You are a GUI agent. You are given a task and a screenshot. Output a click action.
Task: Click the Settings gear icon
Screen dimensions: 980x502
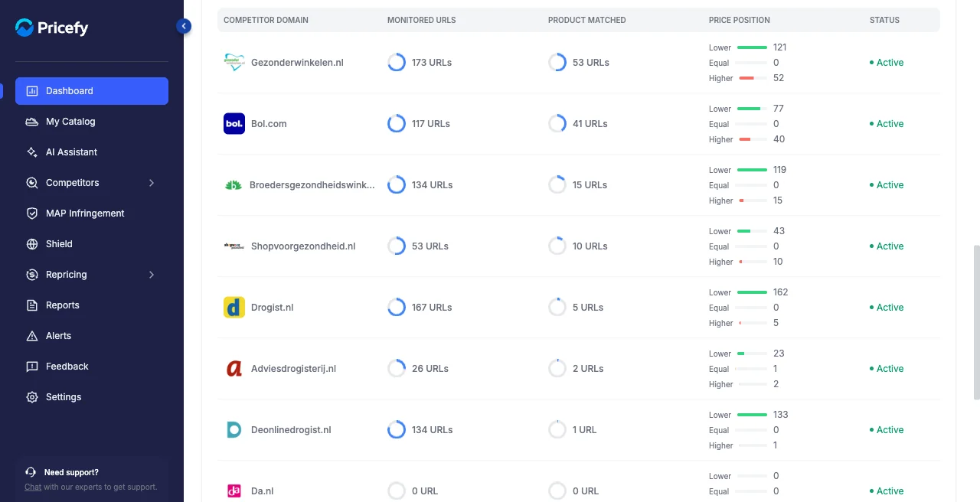click(x=32, y=397)
